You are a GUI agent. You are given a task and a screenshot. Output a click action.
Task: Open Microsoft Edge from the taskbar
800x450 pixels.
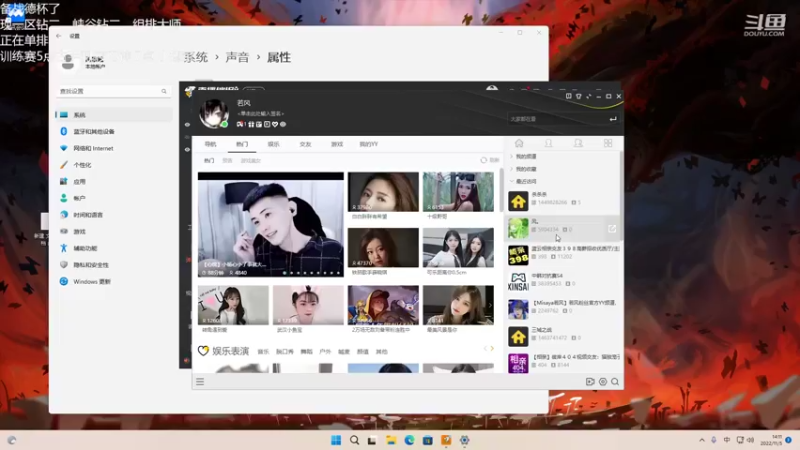click(x=409, y=440)
